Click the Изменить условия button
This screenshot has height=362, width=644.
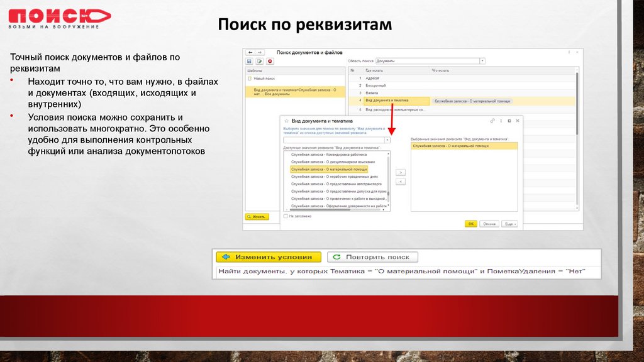tap(269, 257)
